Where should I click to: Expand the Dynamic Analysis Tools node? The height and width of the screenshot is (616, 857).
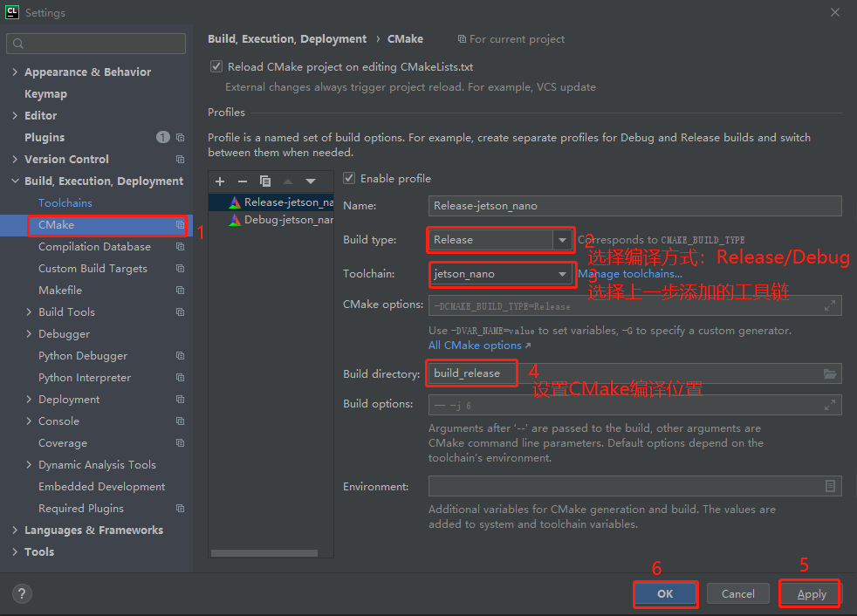point(29,464)
